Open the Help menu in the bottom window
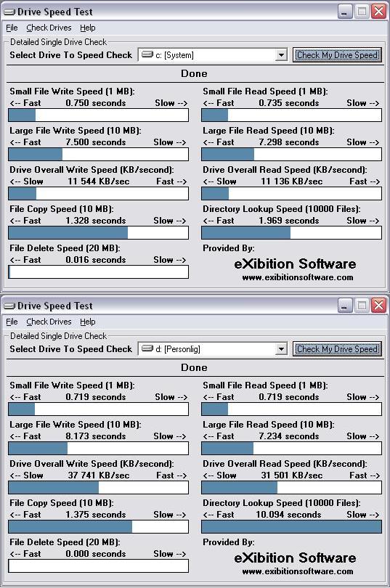 pos(88,322)
